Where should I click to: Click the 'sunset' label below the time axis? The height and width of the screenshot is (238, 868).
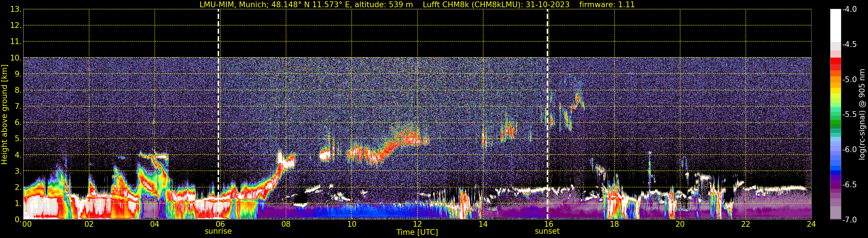[547, 231]
